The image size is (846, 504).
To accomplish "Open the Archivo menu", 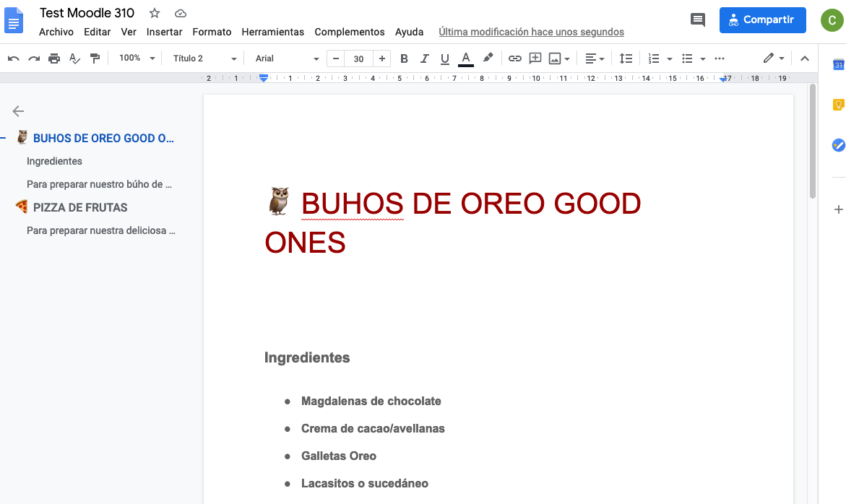I will 56,32.
